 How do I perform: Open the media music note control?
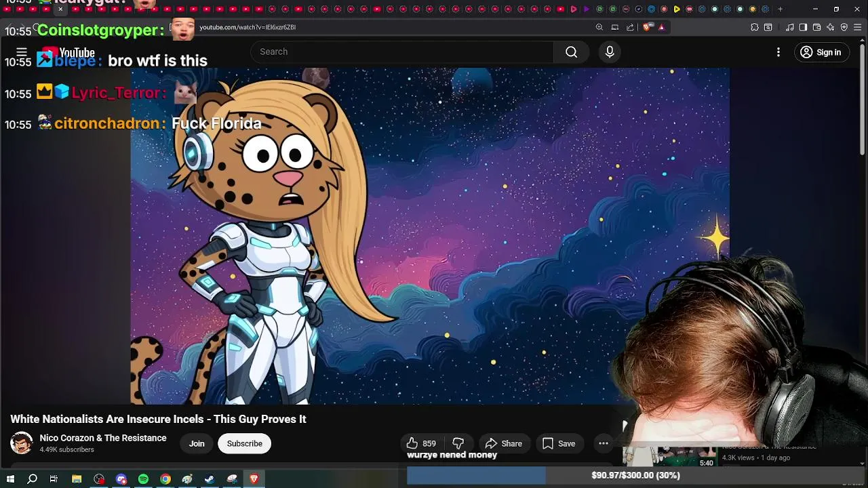pyautogui.click(x=790, y=27)
